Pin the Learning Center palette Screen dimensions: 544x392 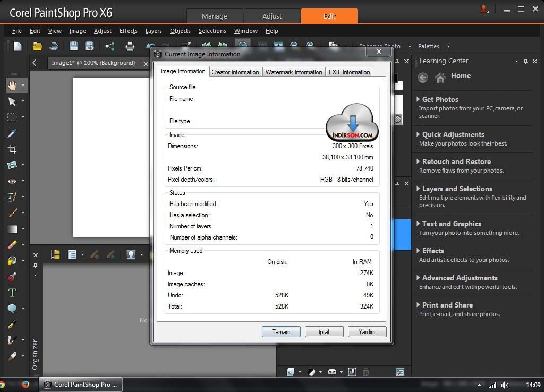(x=525, y=62)
